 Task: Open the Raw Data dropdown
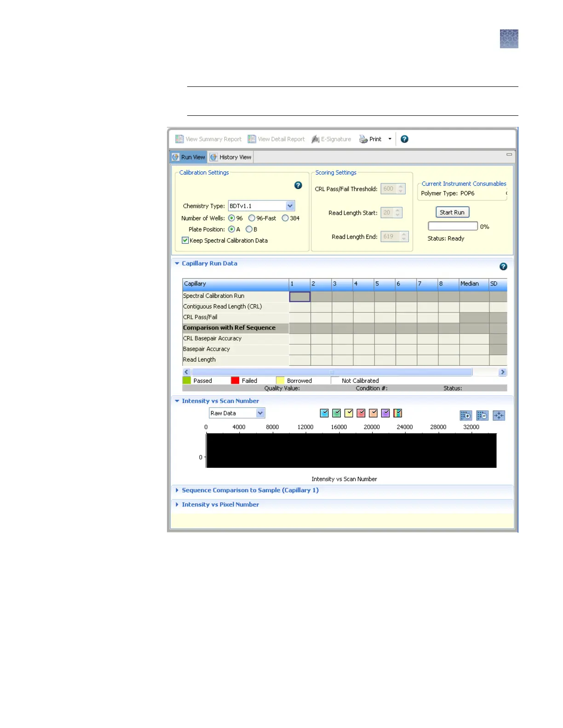click(237, 413)
